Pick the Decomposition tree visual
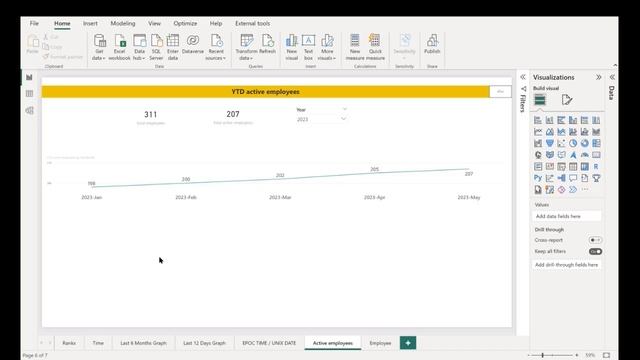Viewport: 640px width, 360px height. point(562,178)
